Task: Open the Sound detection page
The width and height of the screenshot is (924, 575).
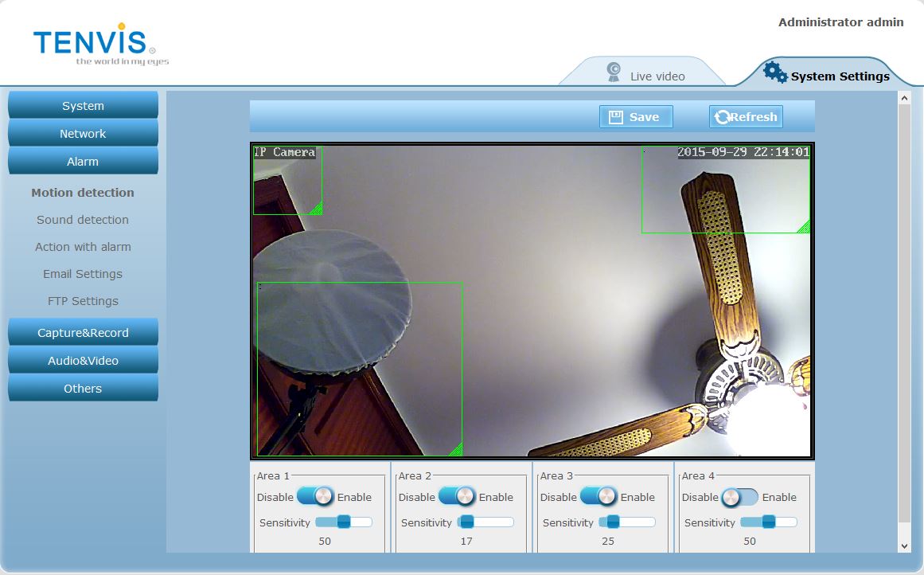Action: pos(83,220)
